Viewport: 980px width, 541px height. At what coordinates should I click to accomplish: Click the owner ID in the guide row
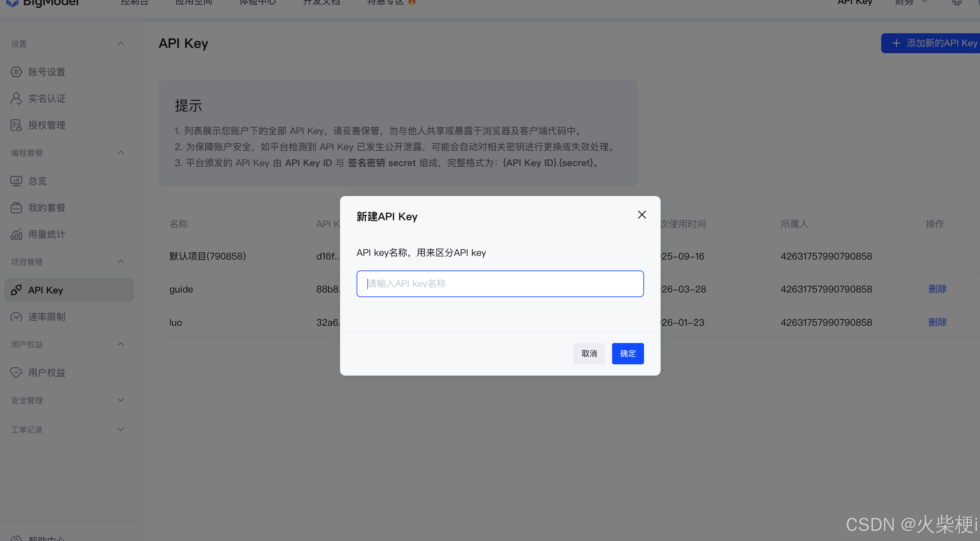pyautogui.click(x=826, y=289)
